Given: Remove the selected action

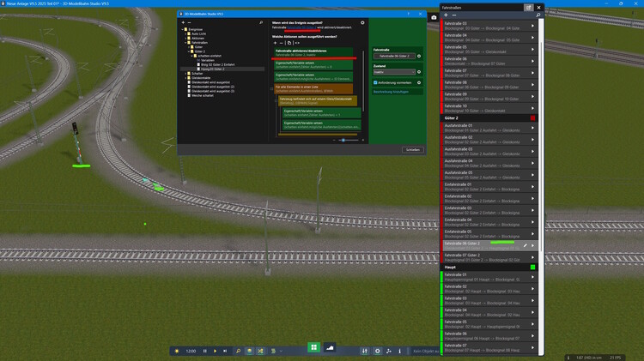Looking at the screenshot, I should tap(282, 43).
